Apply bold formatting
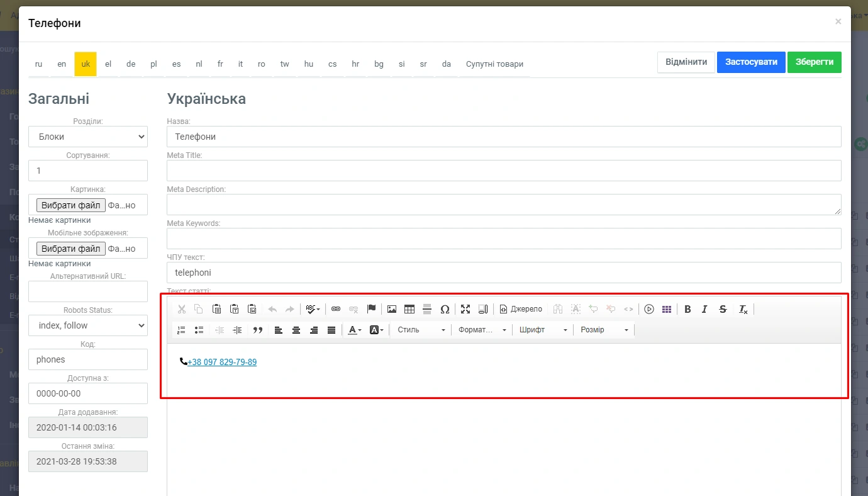The width and height of the screenshot is (868, 496). 687,309
